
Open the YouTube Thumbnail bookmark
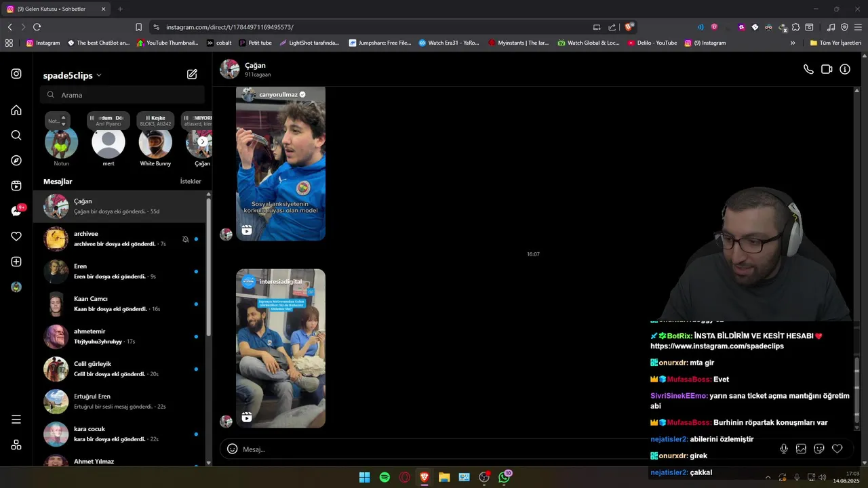(x=167, y=43)
